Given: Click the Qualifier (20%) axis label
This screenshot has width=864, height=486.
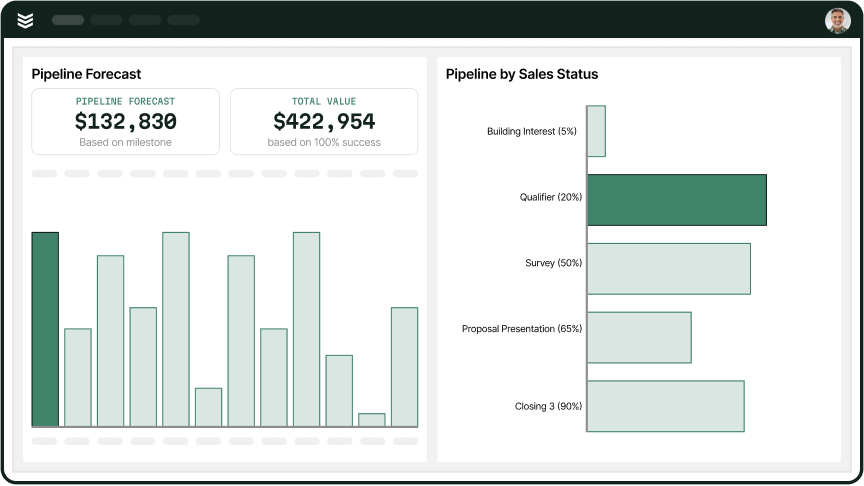Looking at the screenshot, I should tap(550, 197).
